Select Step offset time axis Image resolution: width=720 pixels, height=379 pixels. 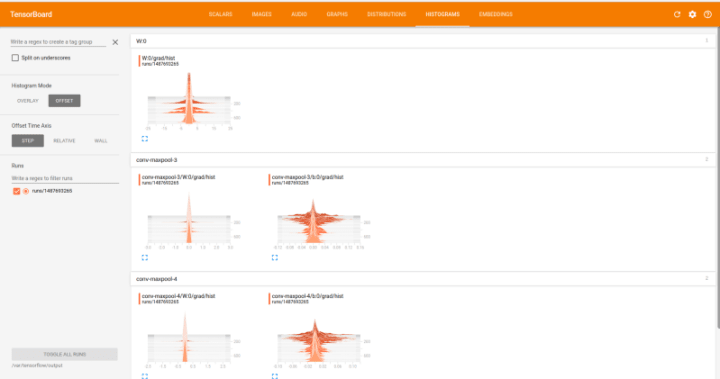click(x=28, y=141)
